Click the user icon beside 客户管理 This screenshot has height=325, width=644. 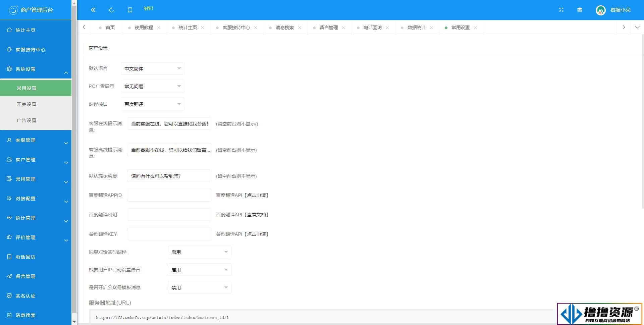coord(9,159)
